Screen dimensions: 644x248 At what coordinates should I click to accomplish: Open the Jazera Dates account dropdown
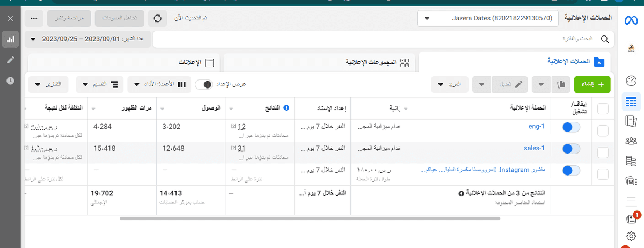point(488,18)
